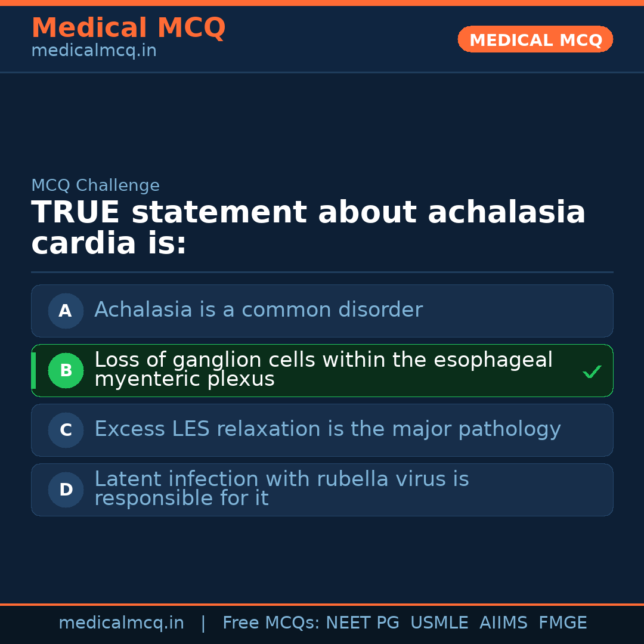Click the green checkmark on option B
This screenshot has width=644, height=644.
592,372
